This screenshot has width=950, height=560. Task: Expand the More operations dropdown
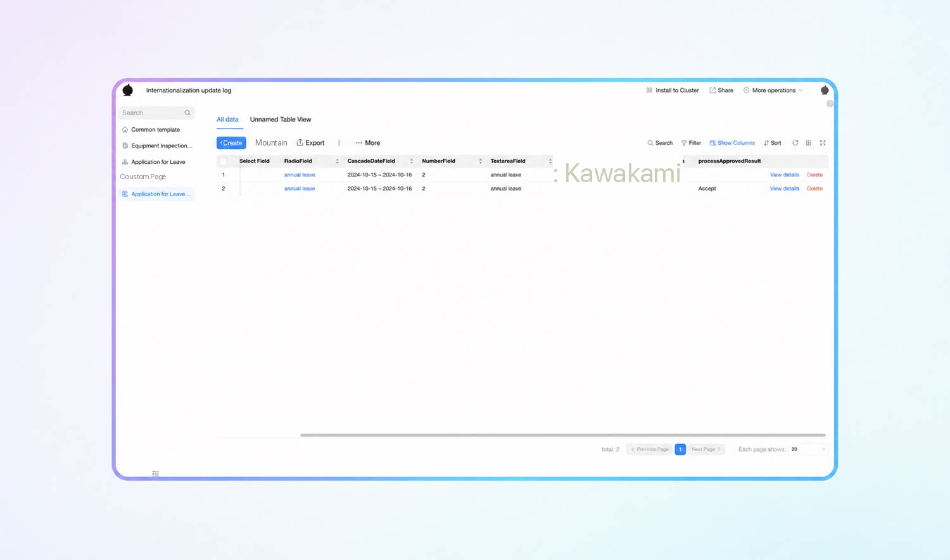click(773, 90)
